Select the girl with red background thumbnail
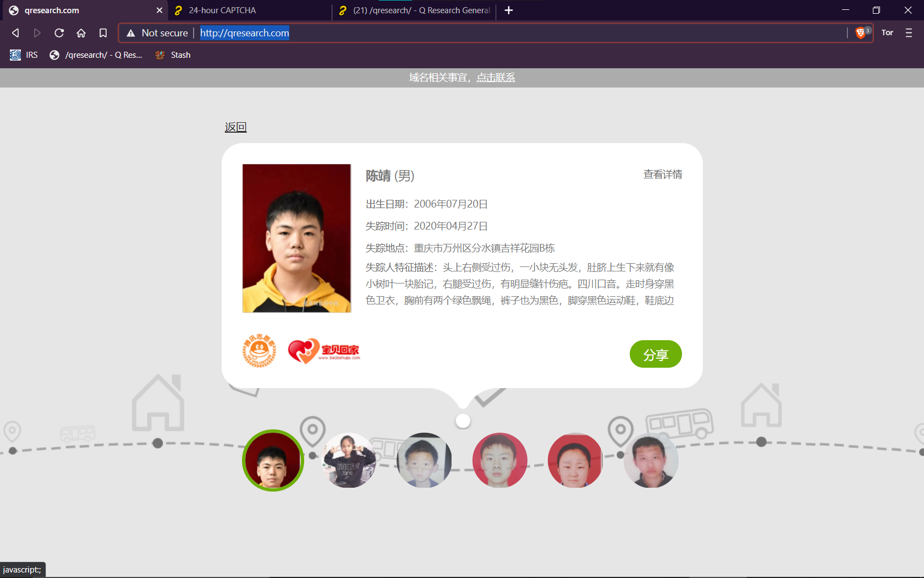Image resolution: width=924 pixels, height=578 pixels. [575, 460]
